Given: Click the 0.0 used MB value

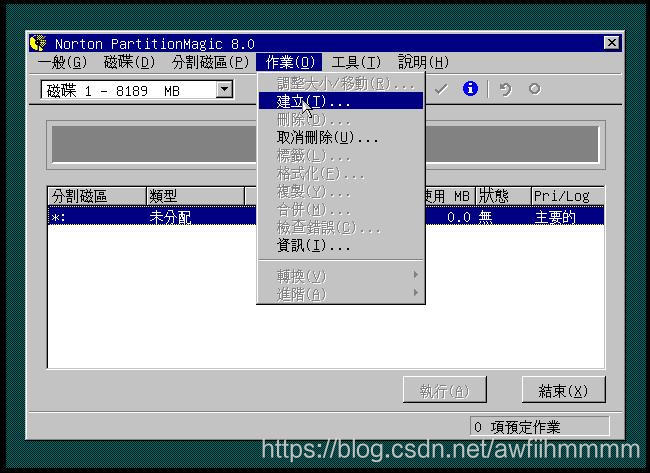Looking at the screenshot, I should tap(458, 217).
